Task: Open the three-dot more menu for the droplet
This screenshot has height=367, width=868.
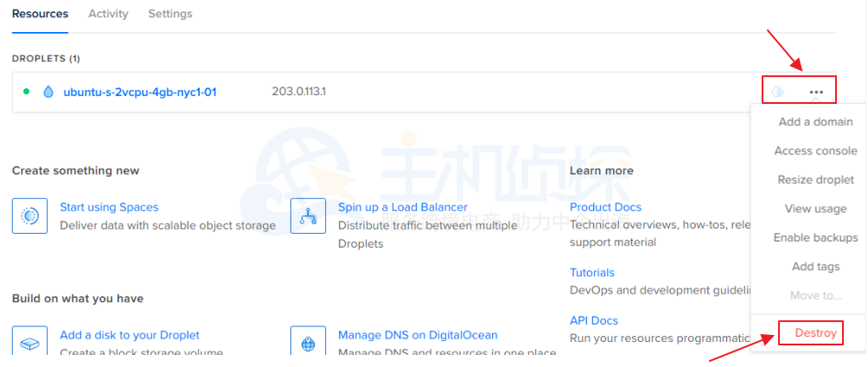Action: 816,92
